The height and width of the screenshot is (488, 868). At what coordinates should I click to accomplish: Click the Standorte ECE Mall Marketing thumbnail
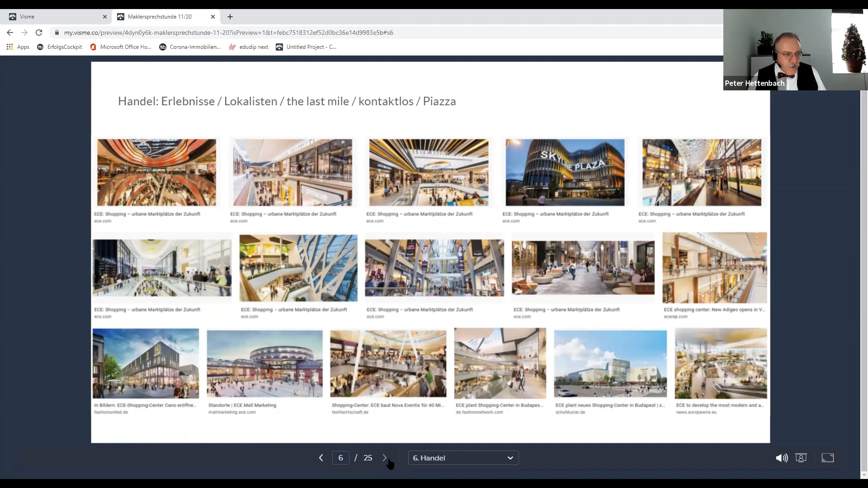(x=264, y=364)
